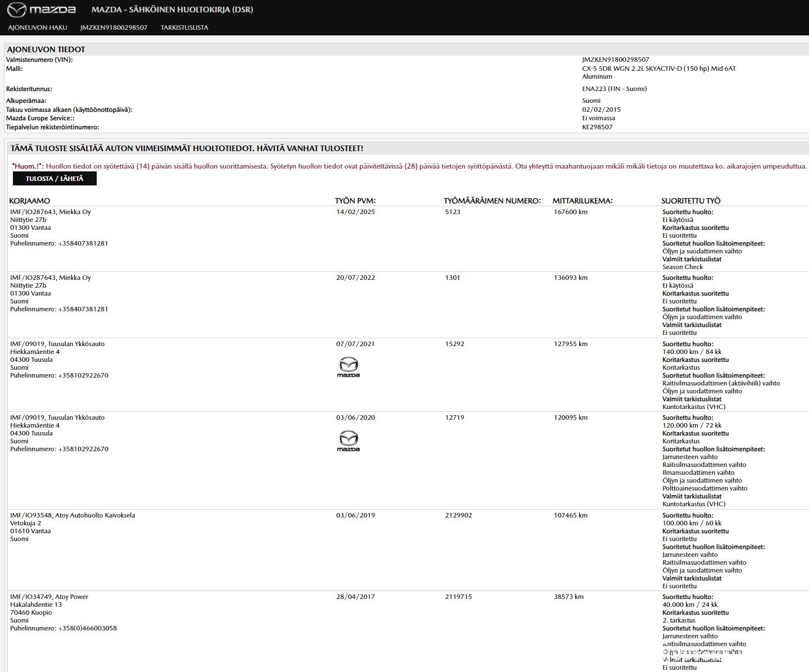The image size is (809, 672).
Task: Click the 167600 km odometer reading
Action: (x=570, y=212)
